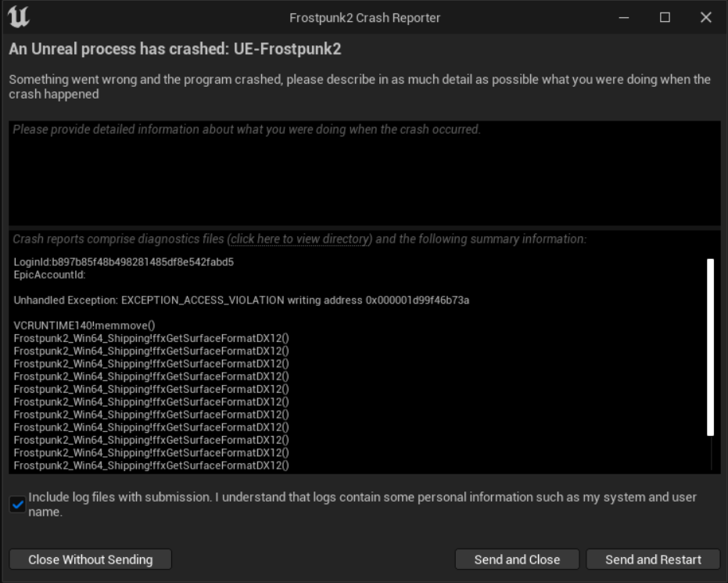Select the Unhandled Exception EXCEPTION_ACCESS_VIOLATION line

click(x=242, y=300)
